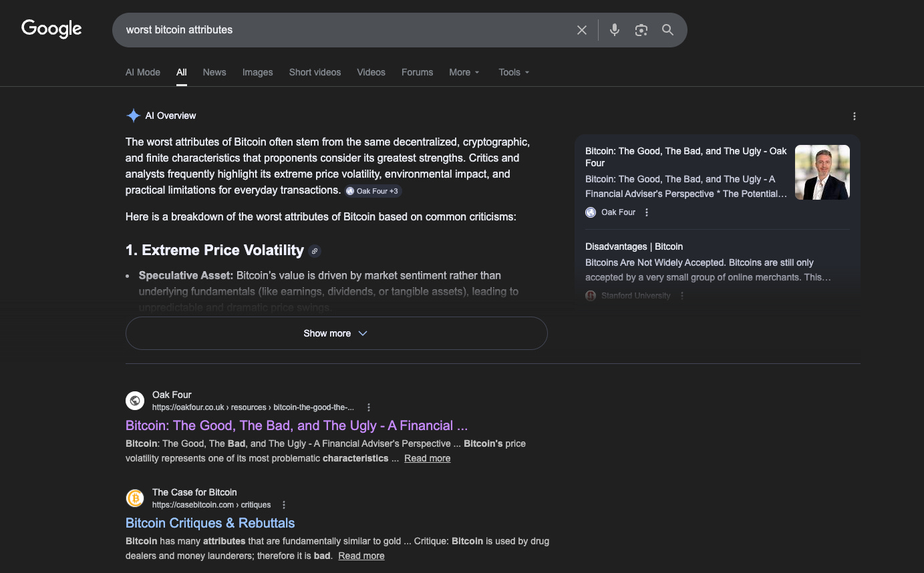Screen dimensions: 924x573
Task: Click Oak Four site name in result
Action: 172,395
